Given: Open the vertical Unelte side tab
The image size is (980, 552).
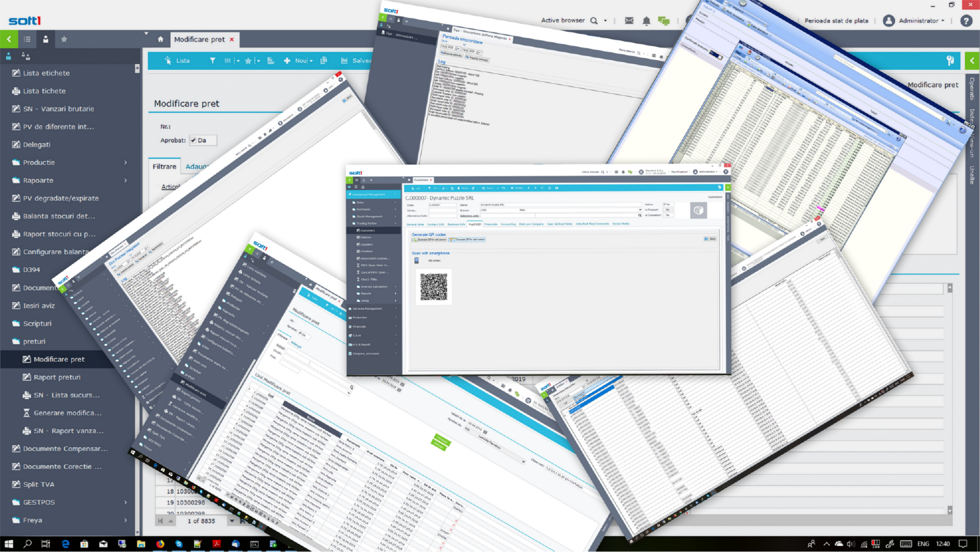Looking at the screenshot, I should click(971, 175).
